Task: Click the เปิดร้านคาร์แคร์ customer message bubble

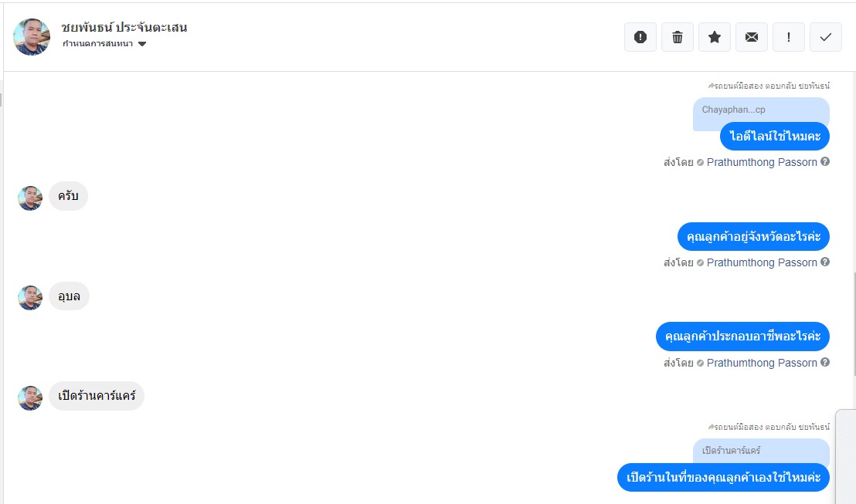Action: pos(97,397)
